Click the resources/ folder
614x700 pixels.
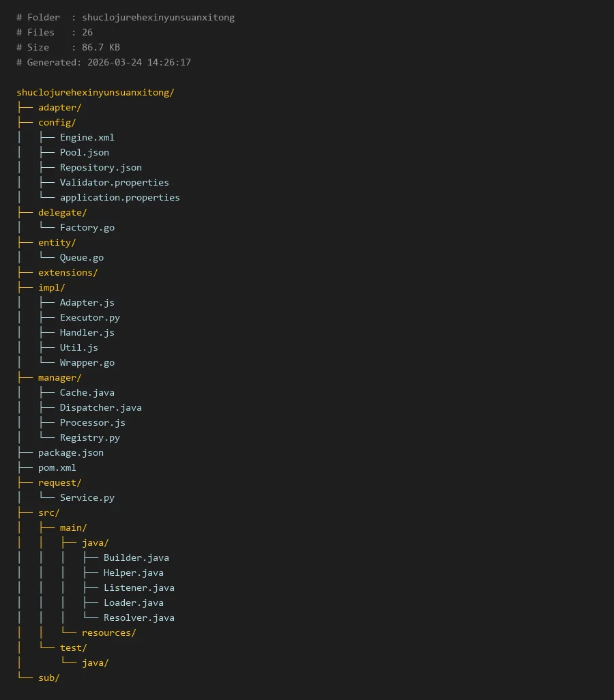click(x=109, y=632)
